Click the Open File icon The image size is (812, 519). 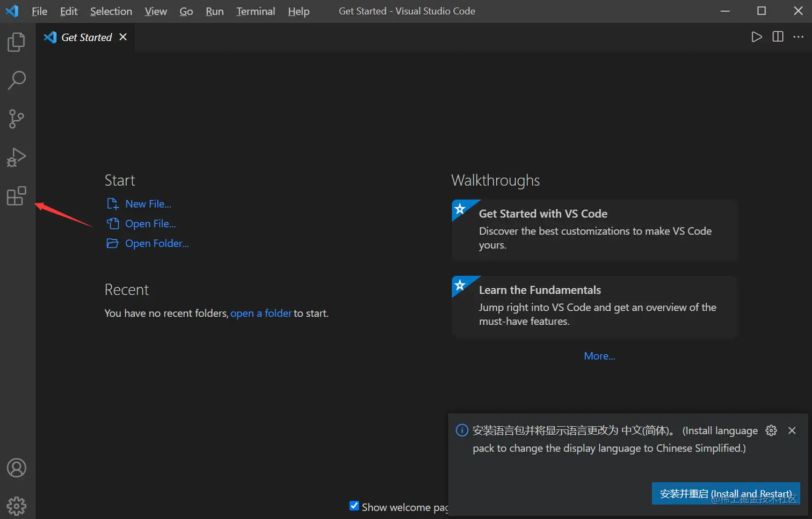pyautogui.click(x=112, y=223)
